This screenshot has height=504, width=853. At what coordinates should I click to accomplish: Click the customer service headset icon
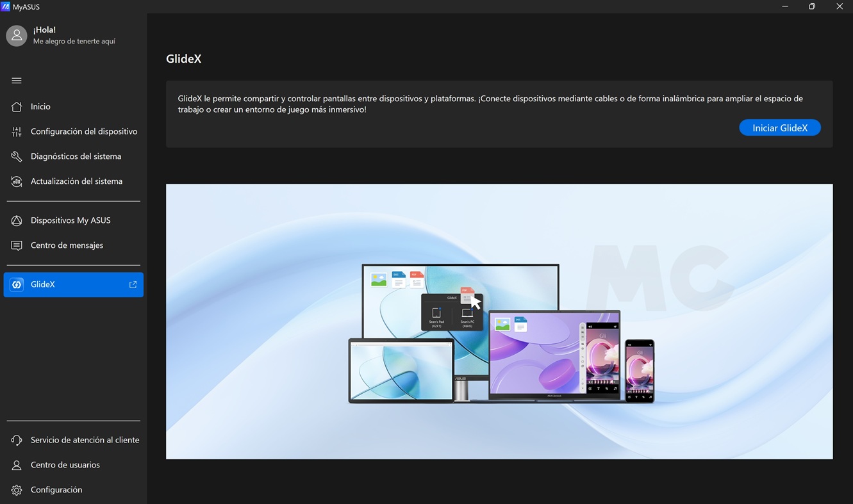pos(17,441)
